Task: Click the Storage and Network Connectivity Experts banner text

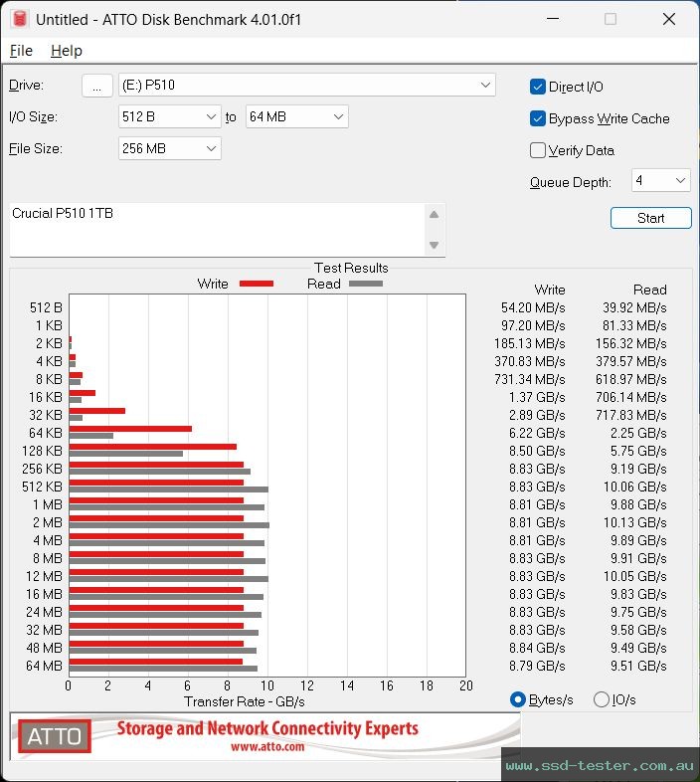Action: point(267,728)
